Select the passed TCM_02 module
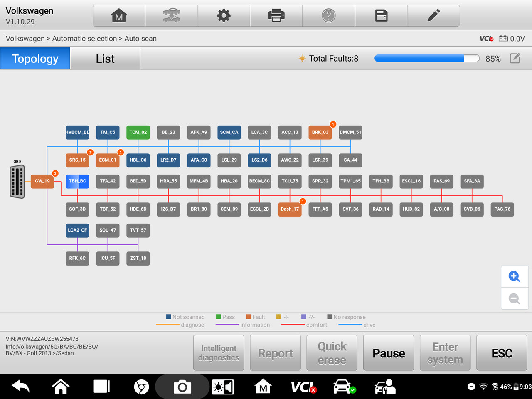The height and width of the screenshot is (399, 532). [138, 132]
